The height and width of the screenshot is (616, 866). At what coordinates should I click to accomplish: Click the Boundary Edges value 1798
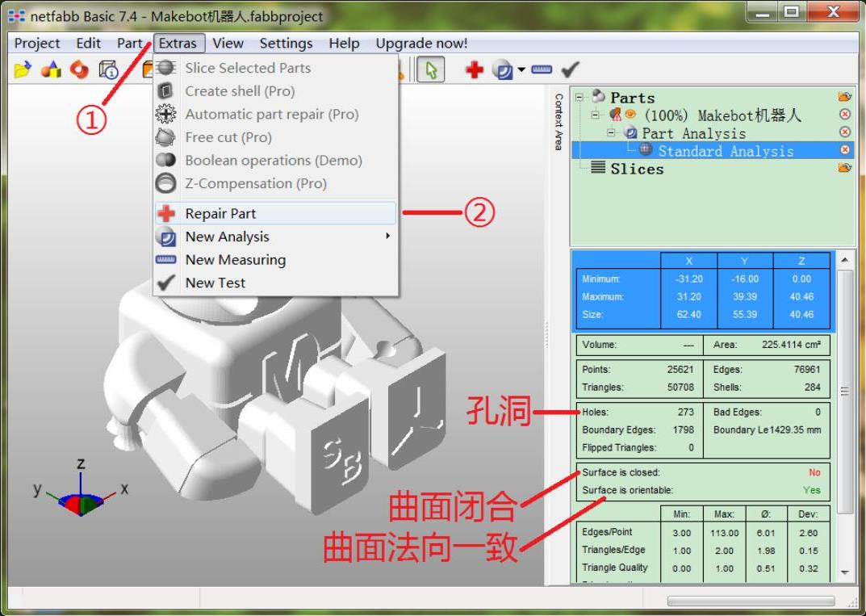pos(684,430)
